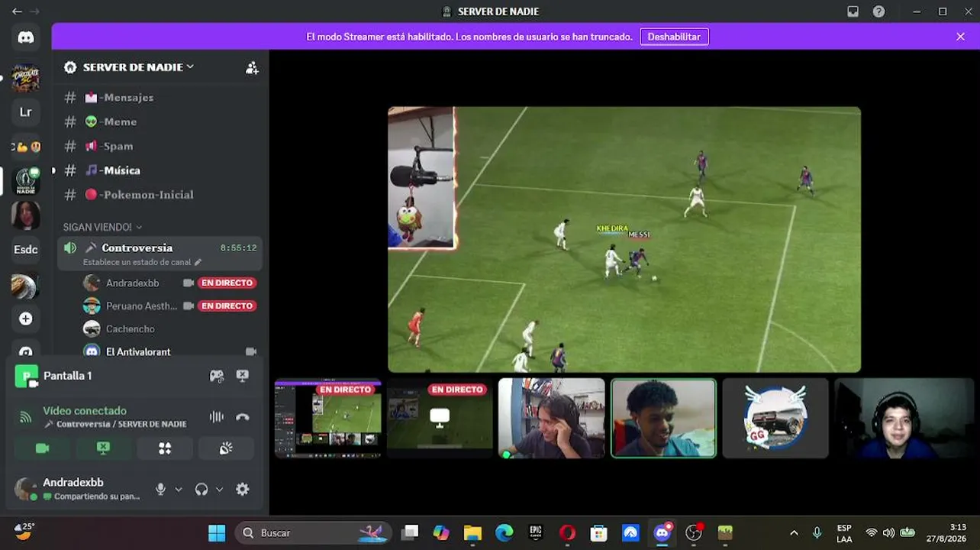This screenshot has height=550, width=980.
Task: Go forward using the title bar arrow
Action: click(34, 11)
